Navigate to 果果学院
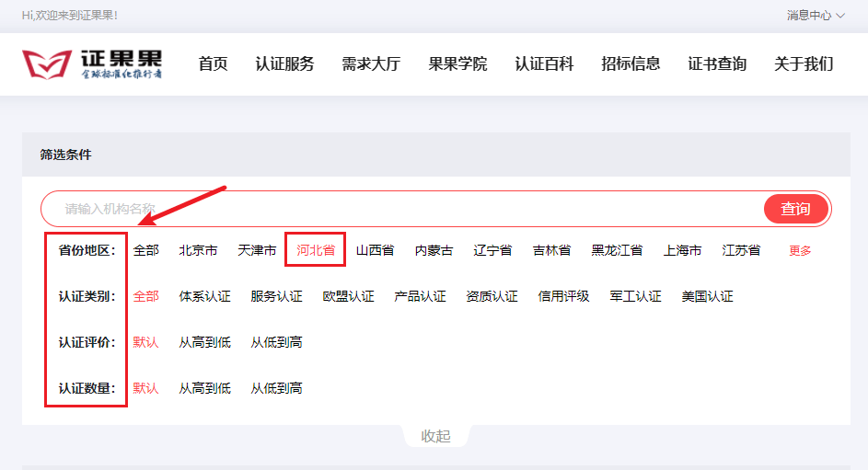 pyautogui.click(x=457, y=64)
